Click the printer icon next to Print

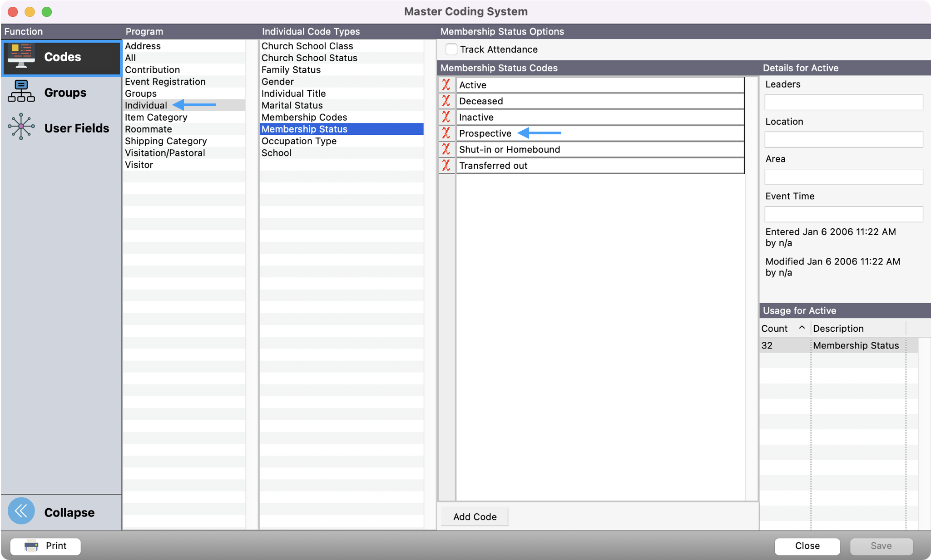[30, 546]
